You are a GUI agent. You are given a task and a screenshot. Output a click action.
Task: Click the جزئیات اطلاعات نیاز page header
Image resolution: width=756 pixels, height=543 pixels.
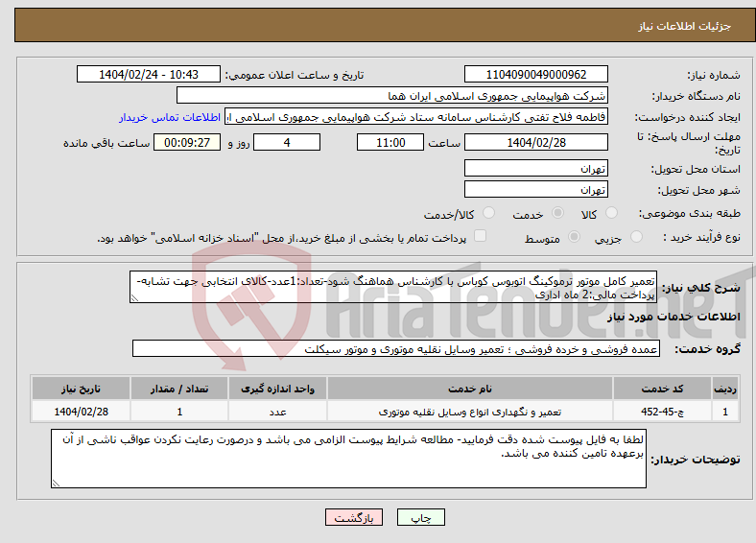click(685, 26)
